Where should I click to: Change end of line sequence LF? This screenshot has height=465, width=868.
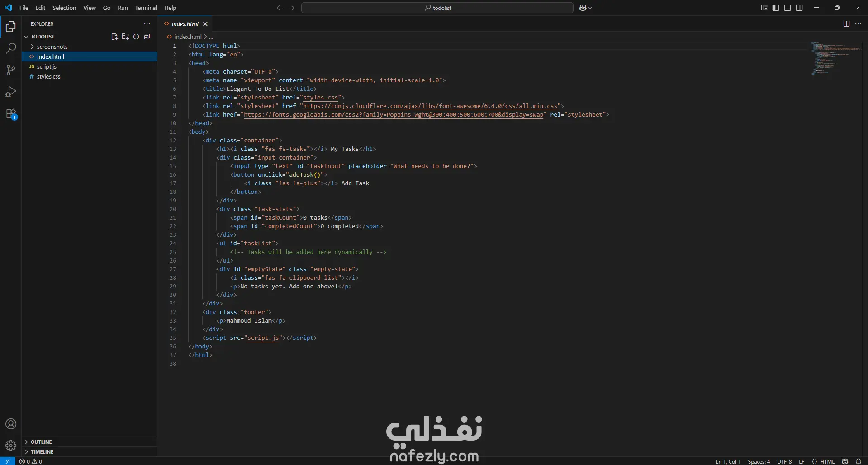click(802, 461)
